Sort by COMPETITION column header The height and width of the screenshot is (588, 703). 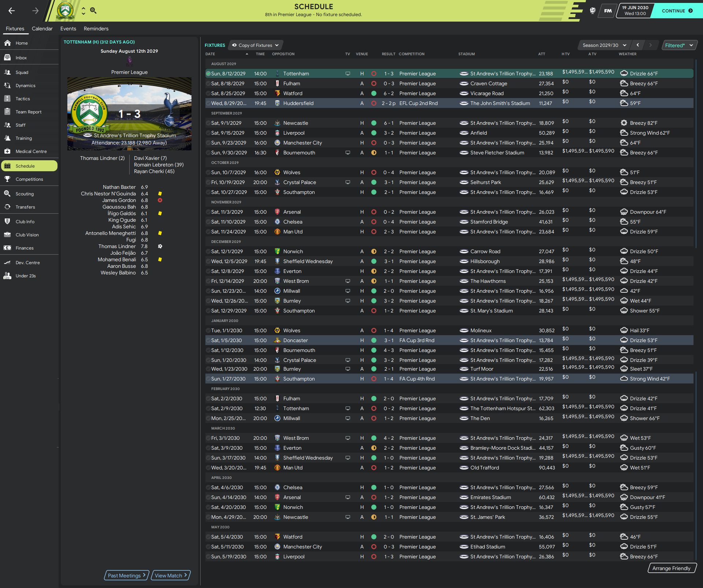pos(412,54)
